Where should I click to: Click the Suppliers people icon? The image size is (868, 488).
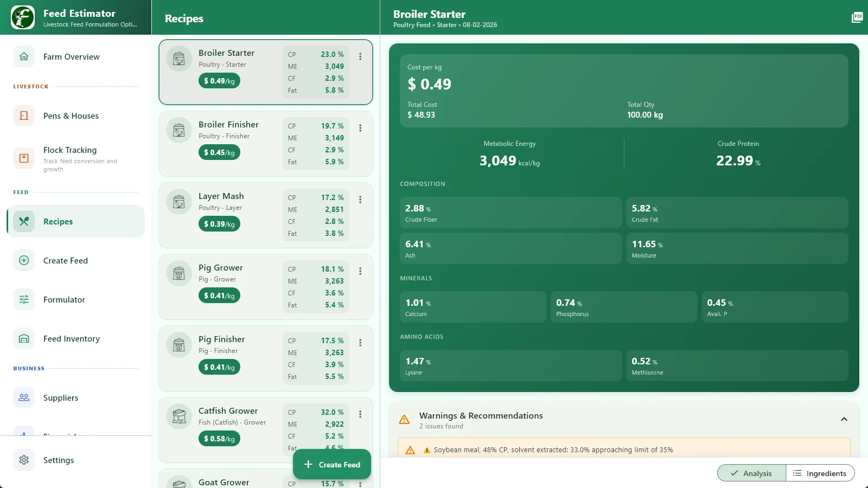tap(24, 397)
